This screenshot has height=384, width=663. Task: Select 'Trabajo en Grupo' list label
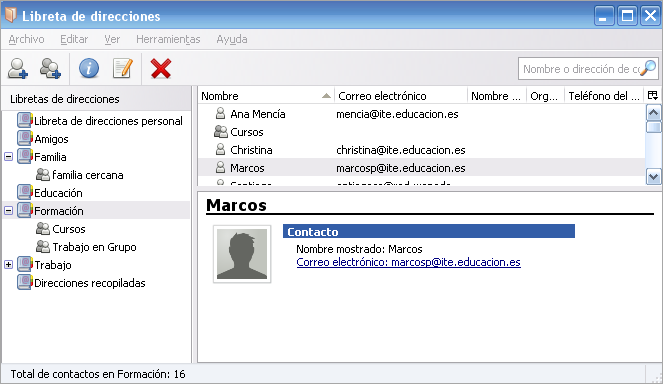pyautogui.click(x=94, y=247)
